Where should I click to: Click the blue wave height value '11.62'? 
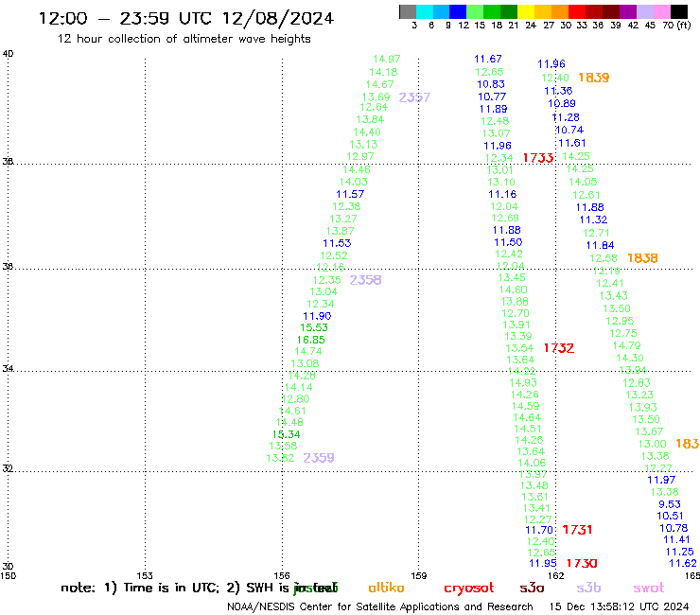pos(683,563)
